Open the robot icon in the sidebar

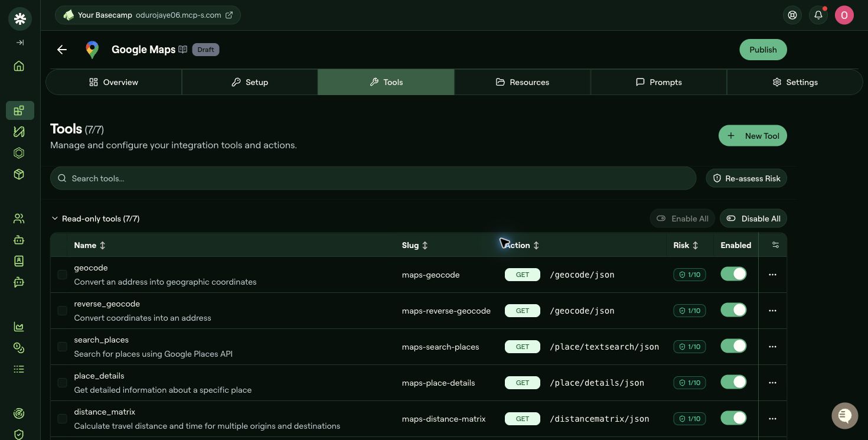pyautogui.click(x=19, y=240)
